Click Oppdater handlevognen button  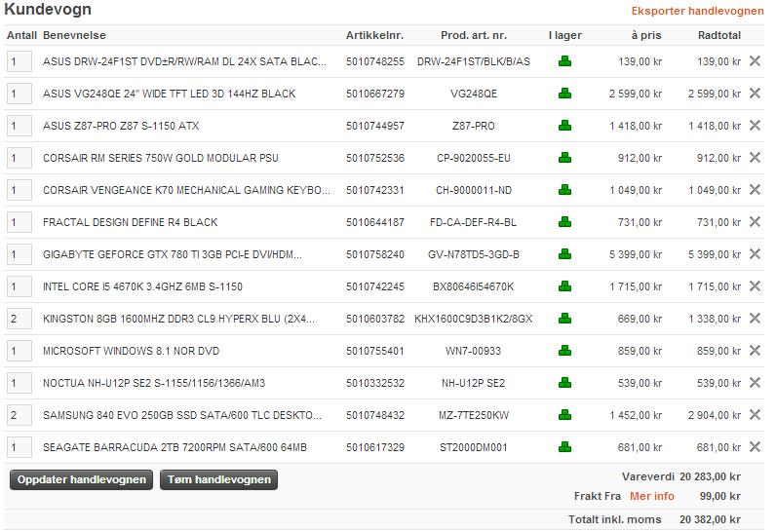click(81, 479)
